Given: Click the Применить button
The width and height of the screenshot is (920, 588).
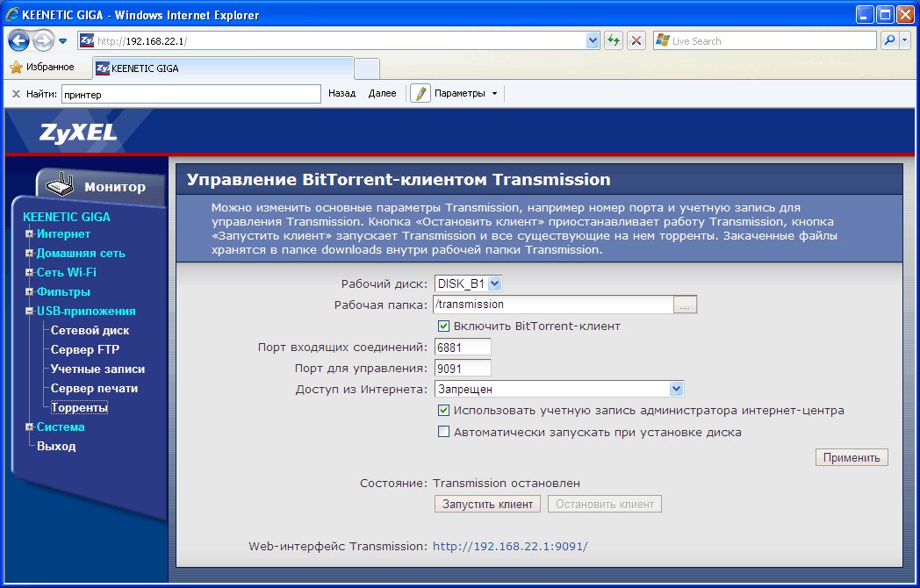Looking at the screenshot, I should 852,458.
